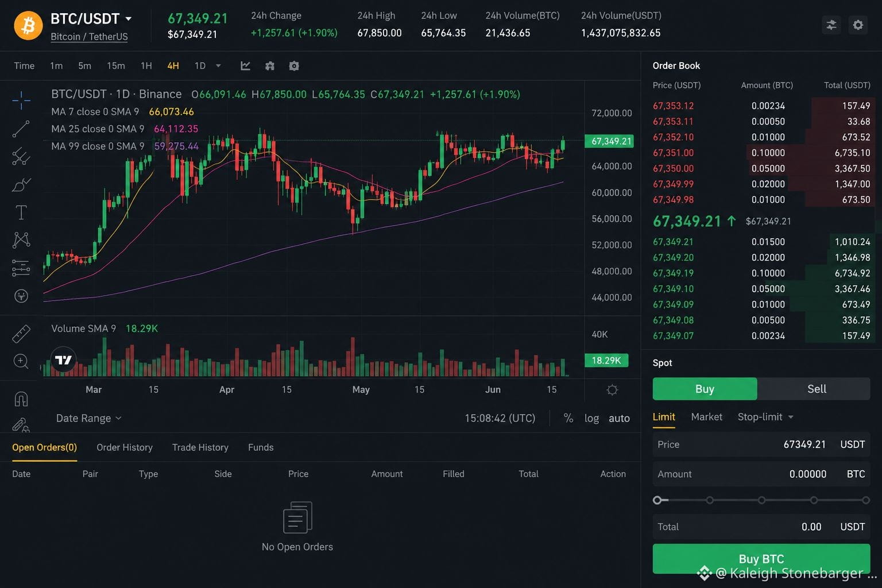The height and width of the screenshot is (588, 882).
Task: Open the emoji icons tool
Action: 21,296
